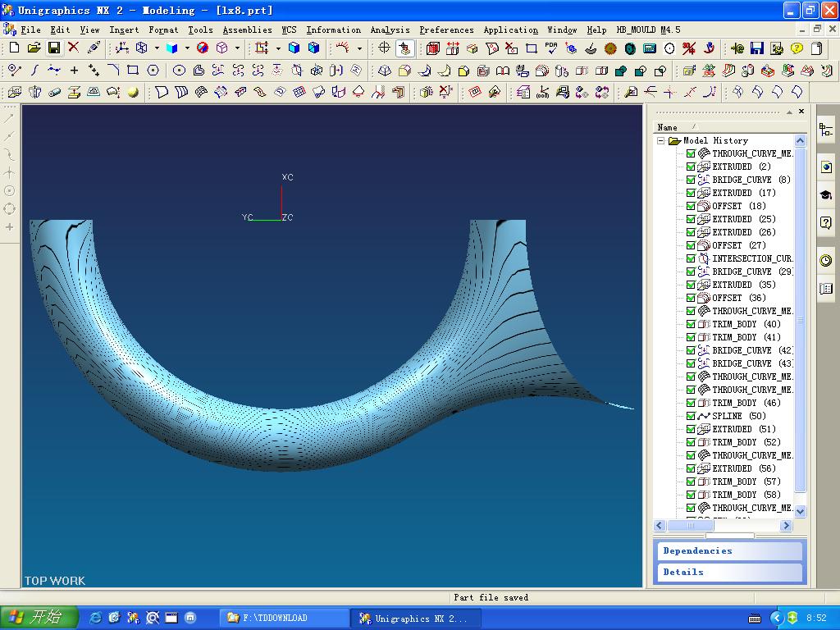Click the Open file folder icon
The height and width of the screenshot is (630, 840).
coord(34,48)
